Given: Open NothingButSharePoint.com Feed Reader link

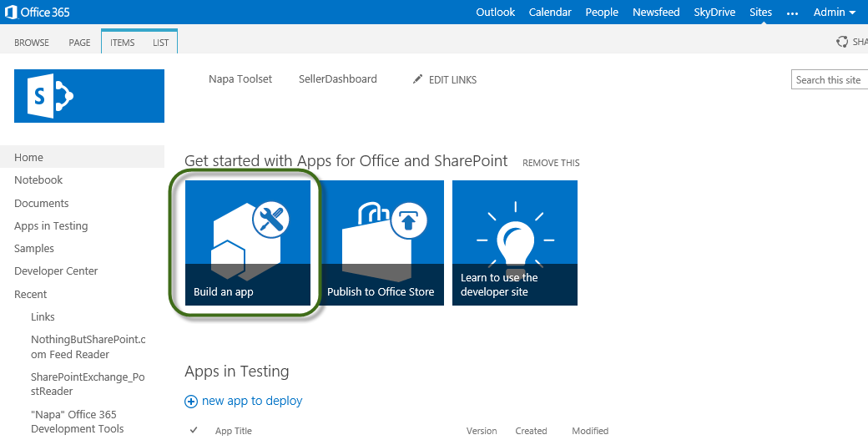Looking at the screenshot, I should [x=88, y=347].
